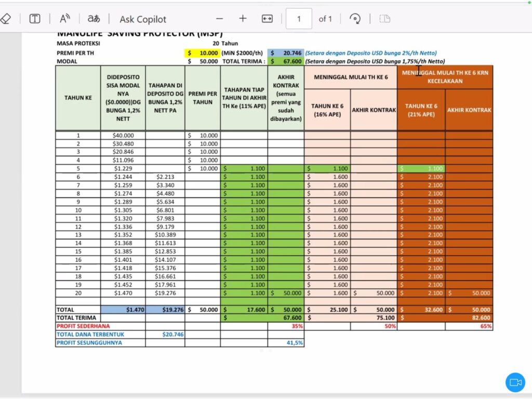Zoom in with the plus icon
Screen dimensions: 532x399
243,19
